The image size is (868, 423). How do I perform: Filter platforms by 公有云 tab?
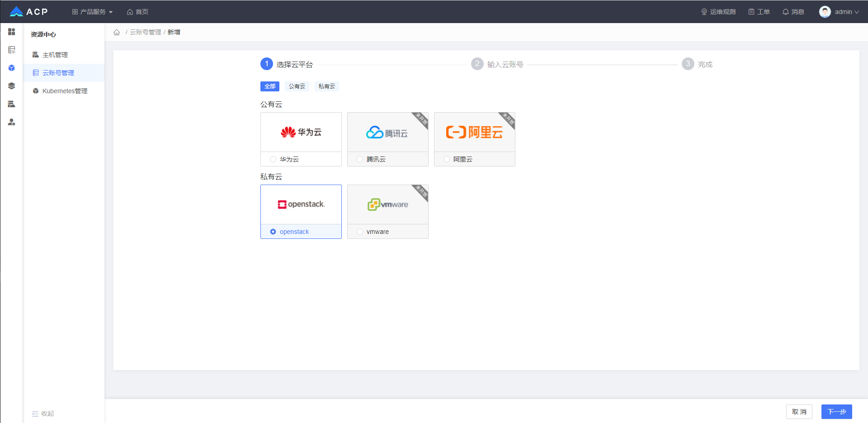[297, 86]
